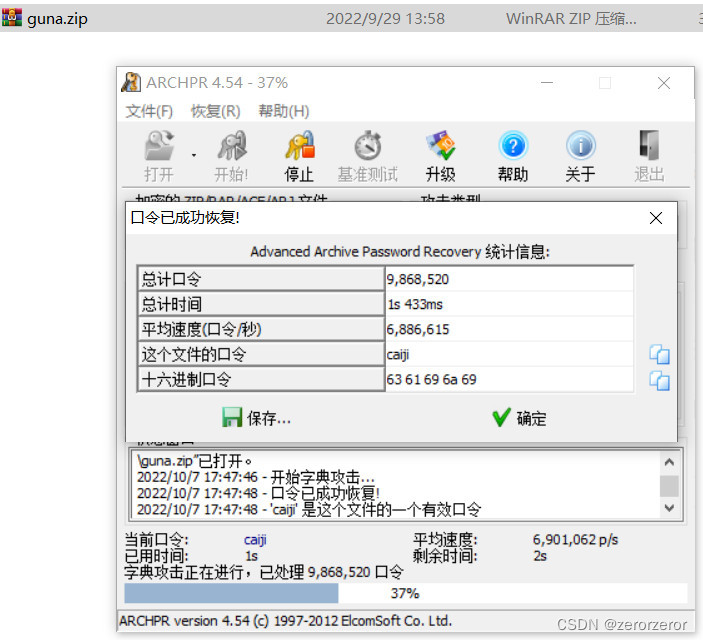Confirm the dialog with 确定 button

pyautogui.click(x=519, y=418)
